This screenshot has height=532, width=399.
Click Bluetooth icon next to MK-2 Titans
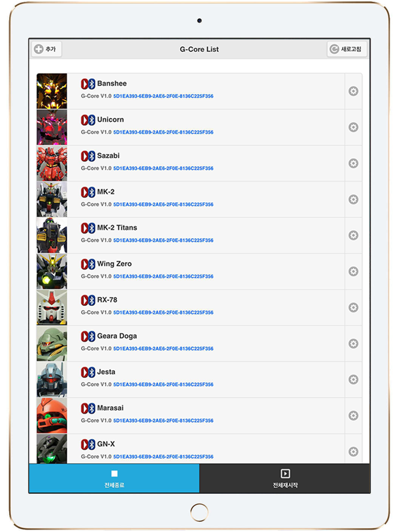[92, 228]
